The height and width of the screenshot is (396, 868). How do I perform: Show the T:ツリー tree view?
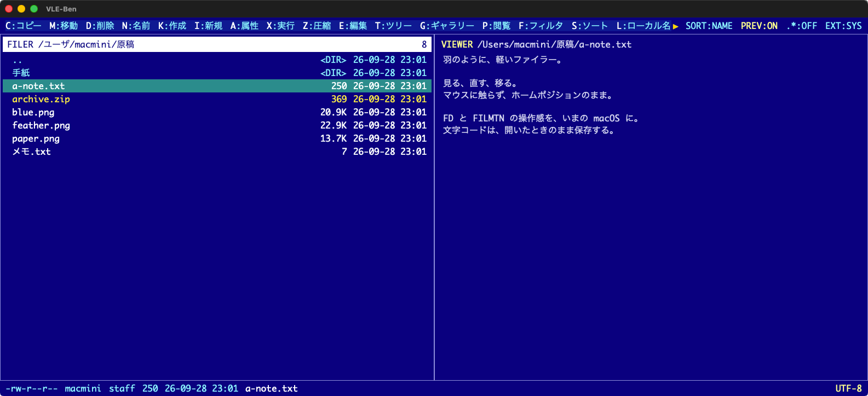394,26
